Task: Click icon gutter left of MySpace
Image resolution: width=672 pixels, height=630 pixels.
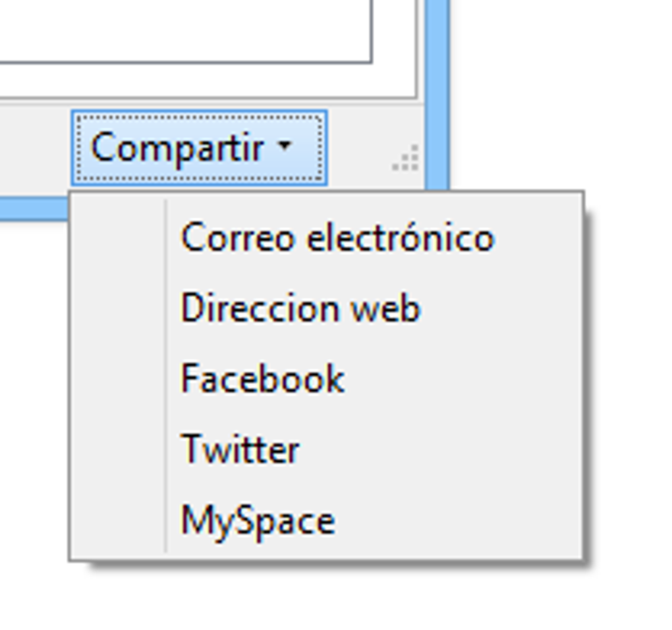Action: [119, 521]
